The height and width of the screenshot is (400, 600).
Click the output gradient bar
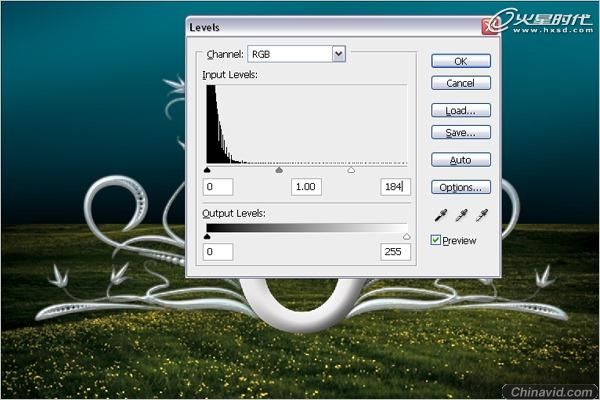[x=307, y=228]
